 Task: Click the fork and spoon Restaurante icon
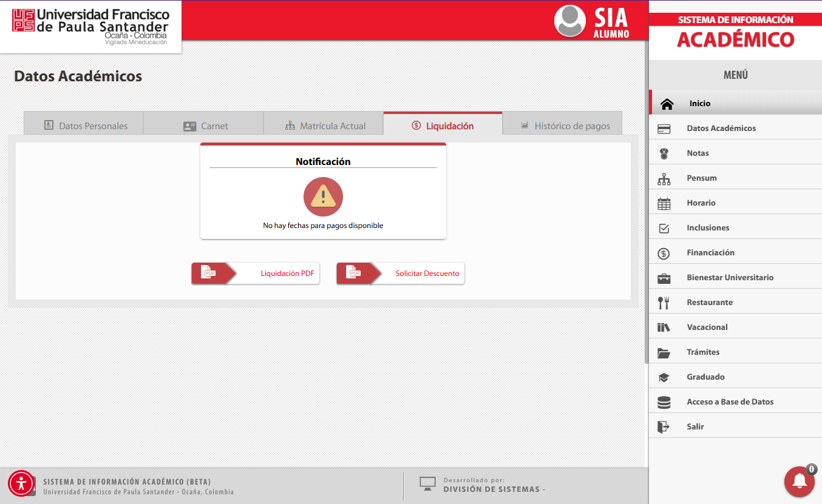pos(664,303)
